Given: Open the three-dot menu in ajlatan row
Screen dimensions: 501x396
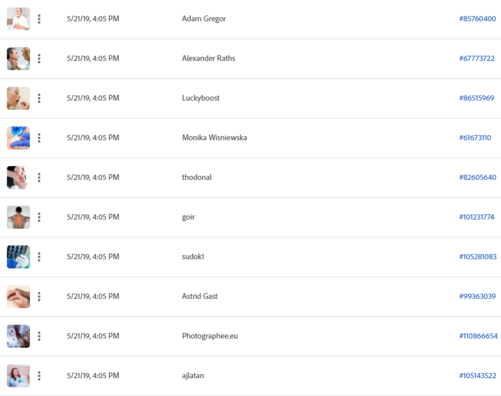Looking at the screenshot, I should (x=39, y=376).
